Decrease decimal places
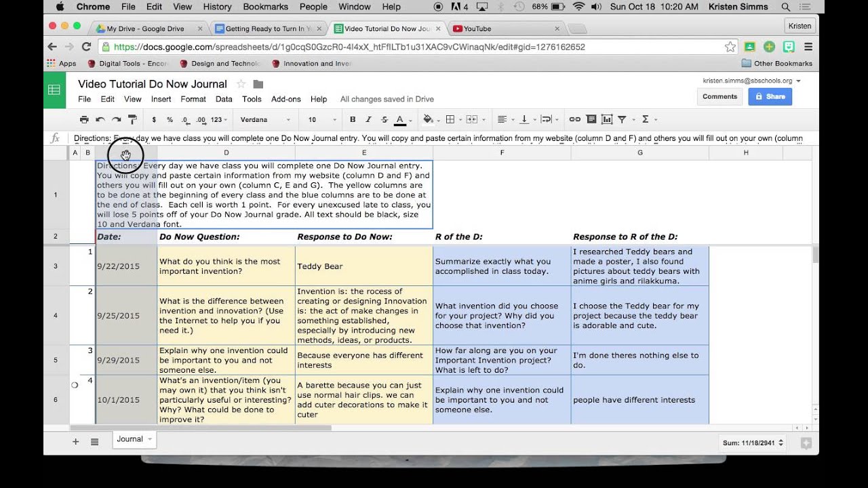 point(185,119)
